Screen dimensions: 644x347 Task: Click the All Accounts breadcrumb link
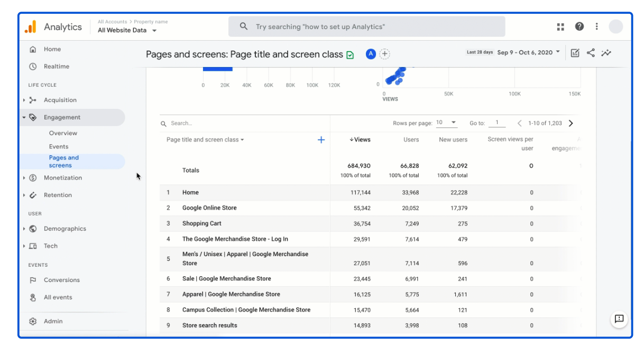[x=112, y=22]
